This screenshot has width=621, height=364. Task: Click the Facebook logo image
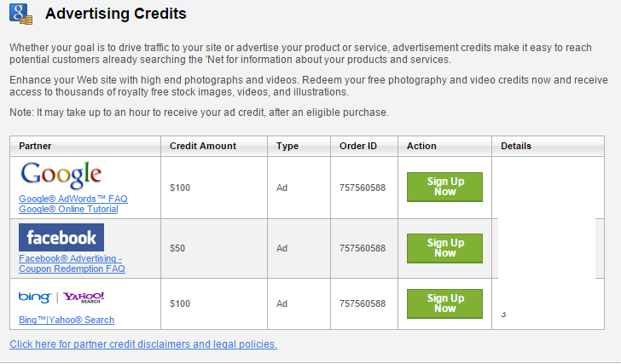pos(61,237)
